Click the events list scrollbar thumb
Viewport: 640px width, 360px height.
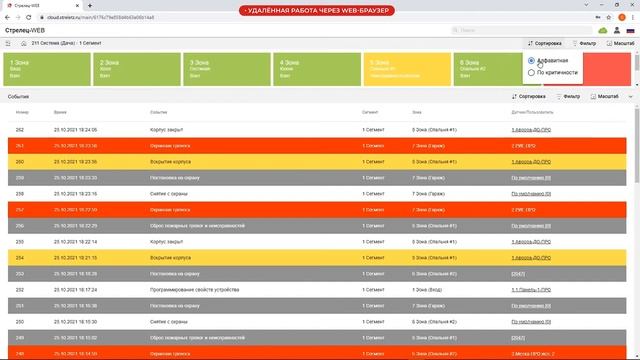(x=637, y=145)
